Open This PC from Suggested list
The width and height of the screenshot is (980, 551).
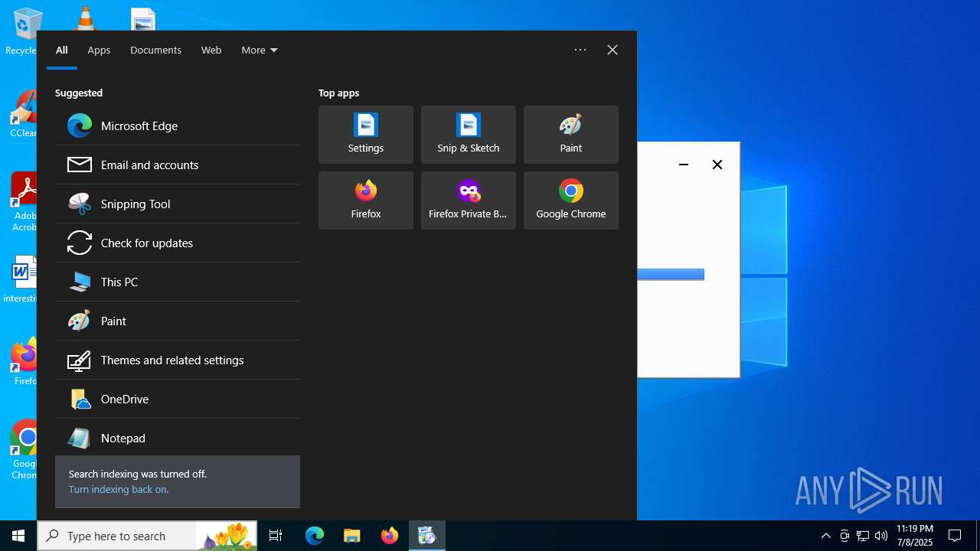click(x=178, y=282)
